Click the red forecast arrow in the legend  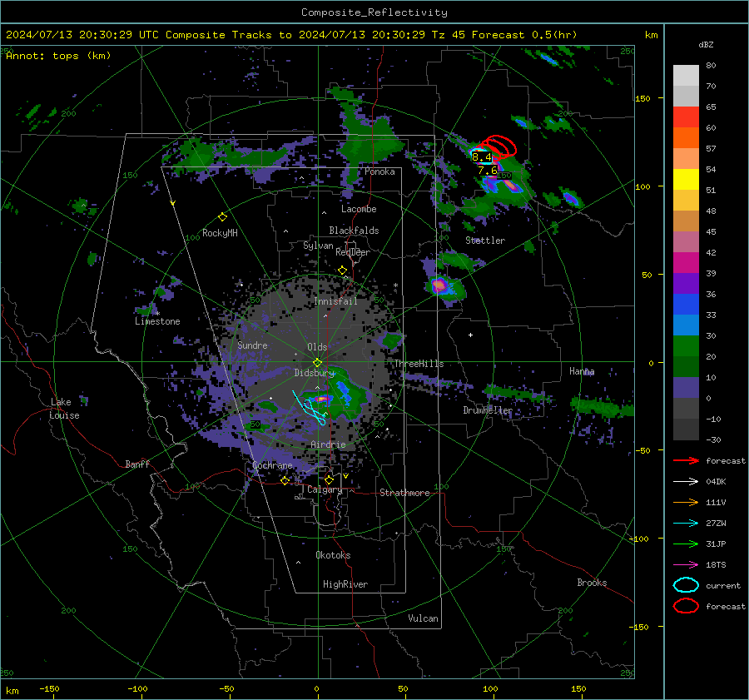click(686, 460)
